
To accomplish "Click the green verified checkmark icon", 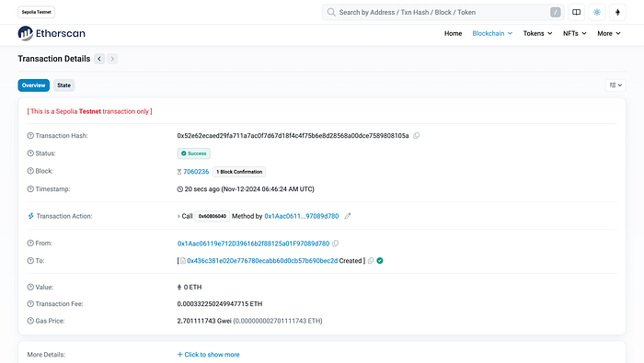I will pos(380,260).
